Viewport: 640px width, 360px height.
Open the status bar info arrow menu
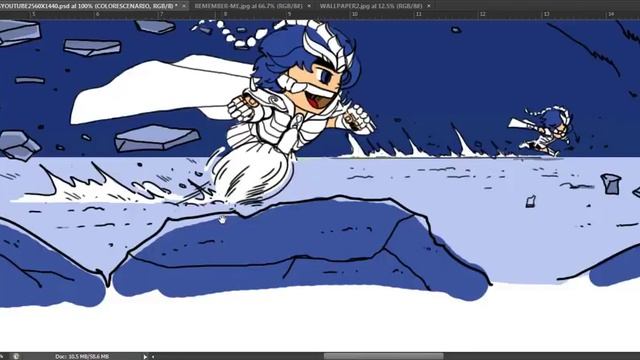point(145,356)
